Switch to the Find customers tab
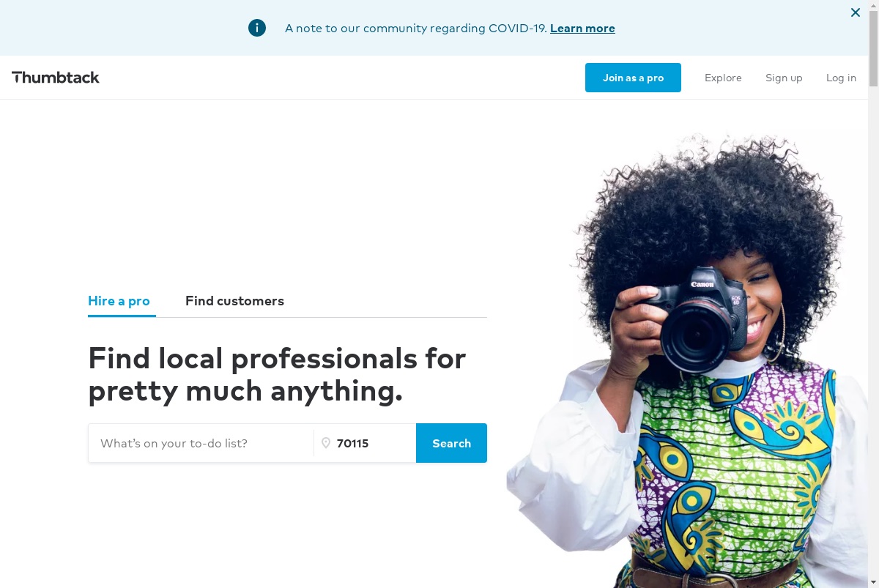Screen dimensions: 879x588 (x=234, y=301)
